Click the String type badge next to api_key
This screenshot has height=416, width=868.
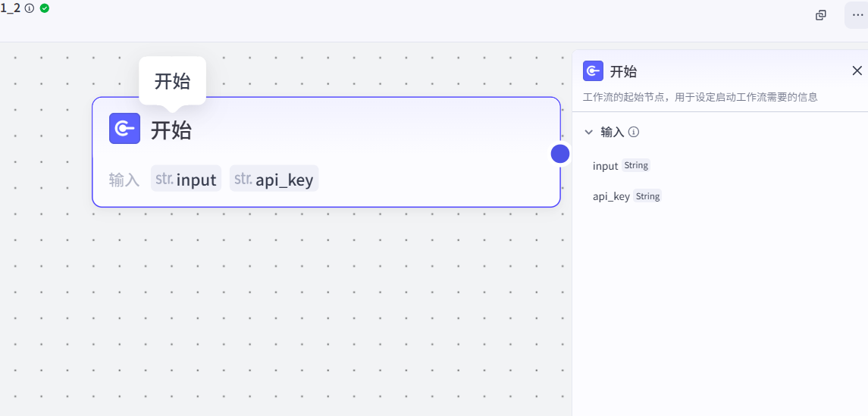coord(647,196)
